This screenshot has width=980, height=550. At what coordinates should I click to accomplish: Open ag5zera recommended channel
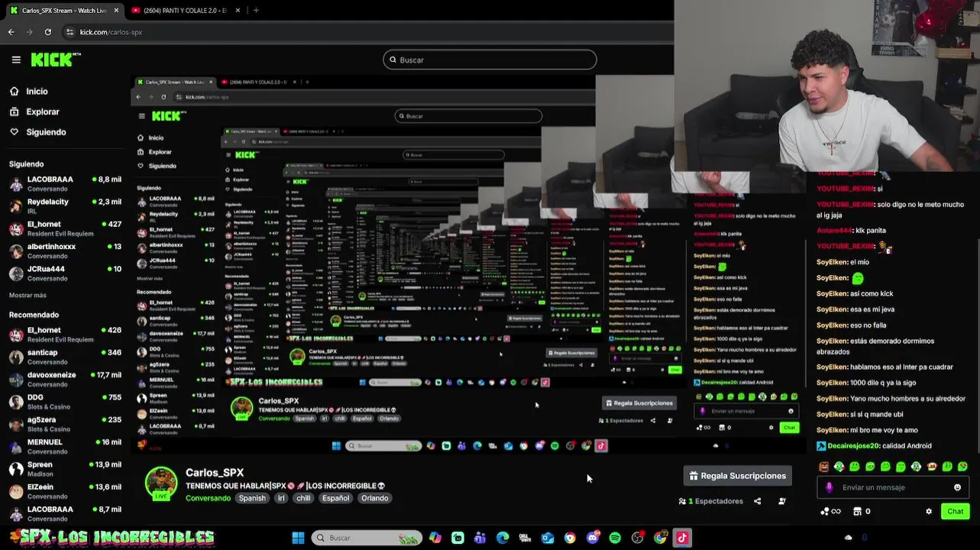click(x=65, y=423)
